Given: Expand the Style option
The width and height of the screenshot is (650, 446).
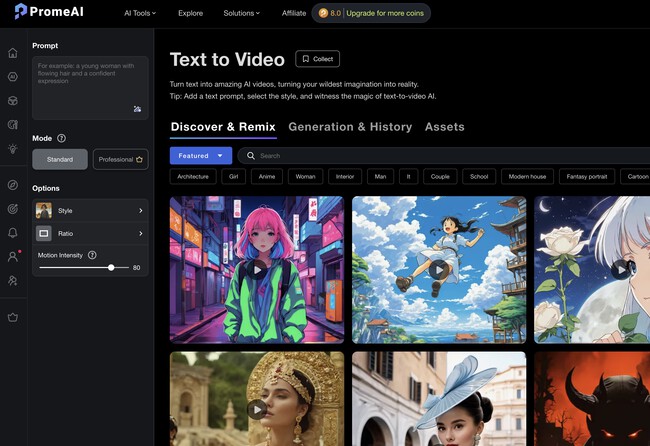Looking at the screenshot, I should pos(91,211).
